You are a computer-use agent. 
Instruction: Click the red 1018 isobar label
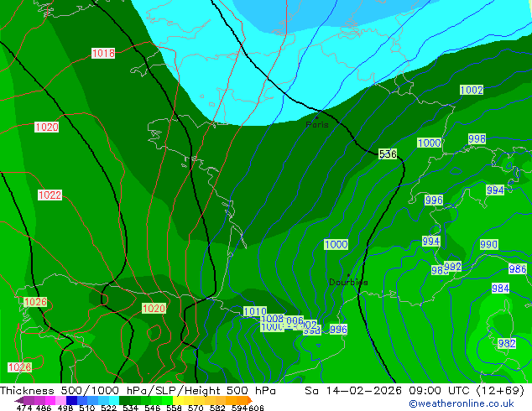click(x=103, y=53)
